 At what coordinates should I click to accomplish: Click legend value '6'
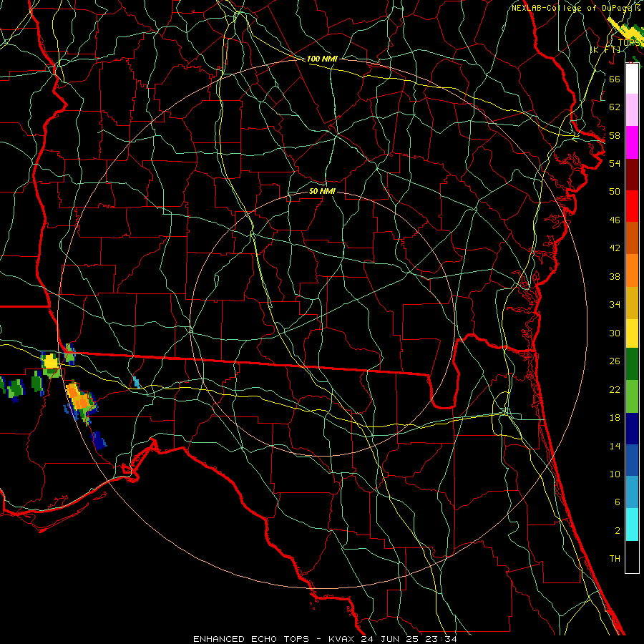(617, 502)
